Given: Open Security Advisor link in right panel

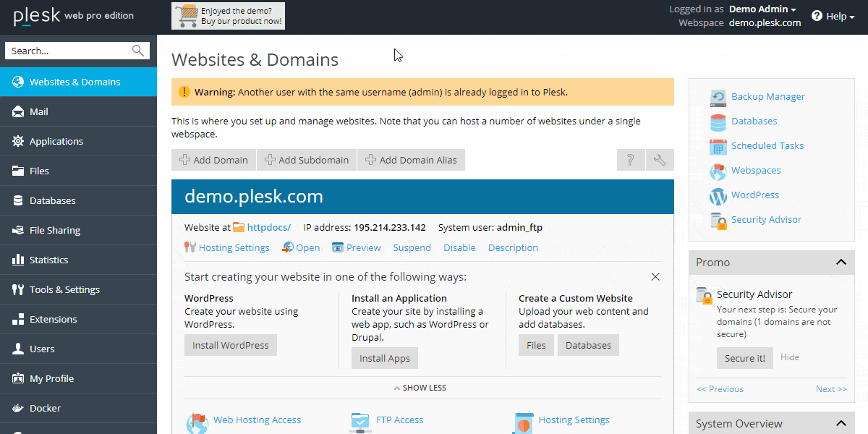Looking at the screenshot, I should click(766, 219).
